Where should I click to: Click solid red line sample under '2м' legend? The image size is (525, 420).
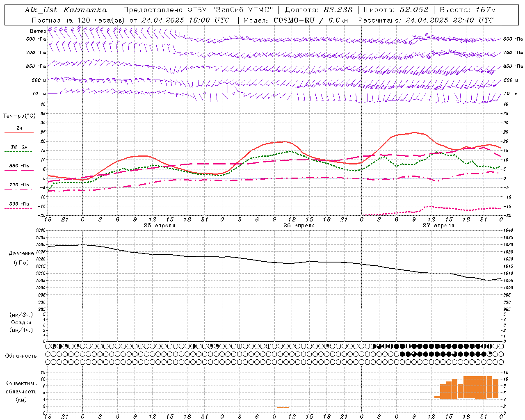19,133
